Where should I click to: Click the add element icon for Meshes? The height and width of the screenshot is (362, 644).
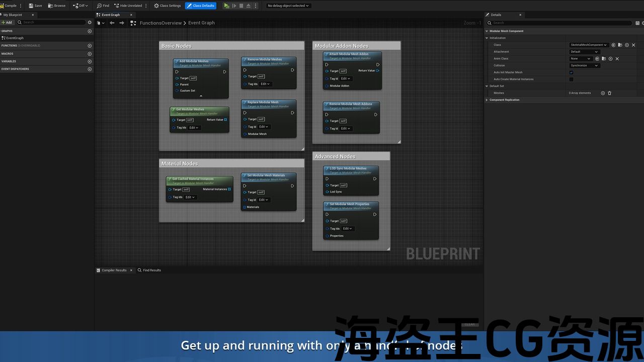[603, 93]
